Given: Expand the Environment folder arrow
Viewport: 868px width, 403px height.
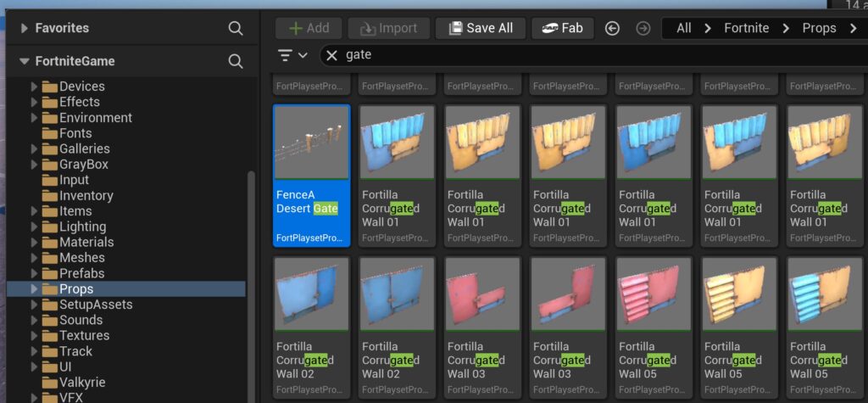Looking at the screenshot, I should pyautogui.click(x=35, y=118).
